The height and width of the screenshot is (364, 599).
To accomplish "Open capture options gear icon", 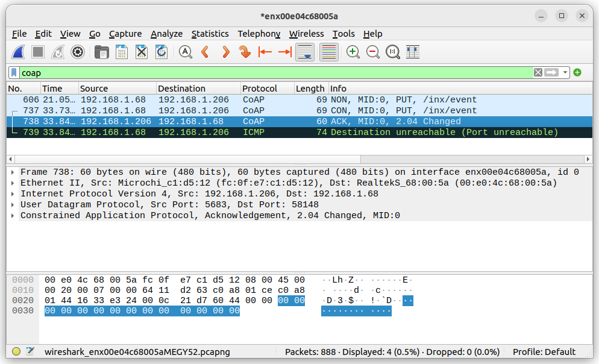I will click(x=77, y=52).
